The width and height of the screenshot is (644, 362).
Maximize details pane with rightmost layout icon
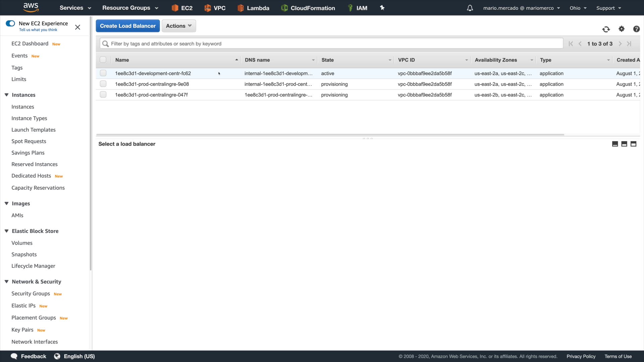(x=633, y=144)
